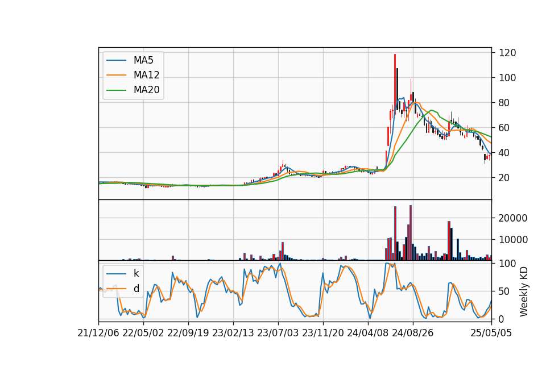The height and width of the screenshot is (392, 546).
Task: Click the blue MA5 legend line sample
Action: [x=116, y=61]
